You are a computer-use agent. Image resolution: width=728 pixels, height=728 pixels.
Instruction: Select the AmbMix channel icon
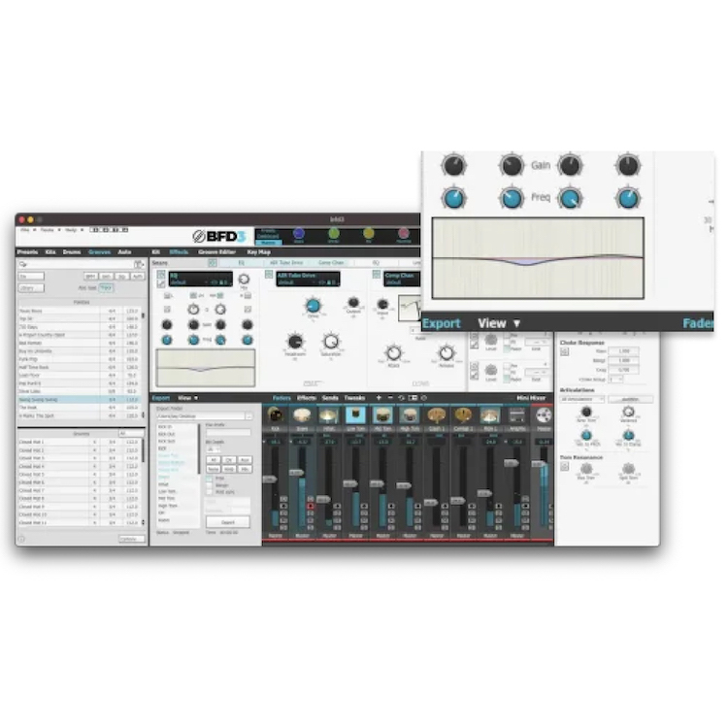tap(516, 415)
